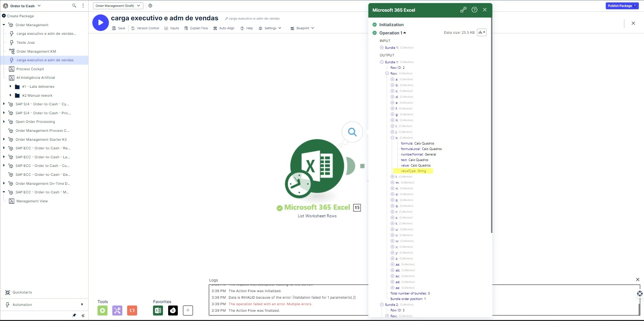Select the Microsoft 365 Excel module on canvas
This screenshot has width=644, height=321.
click(317, 166)
